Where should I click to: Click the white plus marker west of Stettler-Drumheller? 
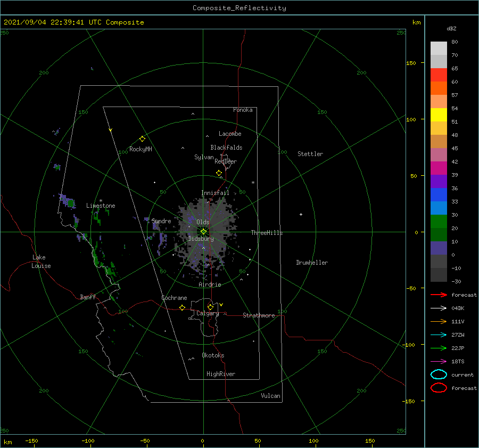tap(301, 214)
